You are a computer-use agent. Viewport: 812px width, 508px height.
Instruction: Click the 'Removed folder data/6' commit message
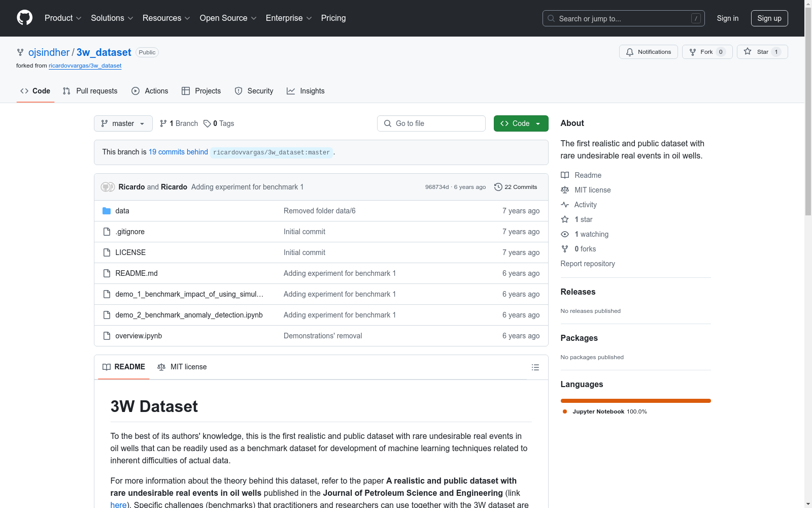click(320, 211)
